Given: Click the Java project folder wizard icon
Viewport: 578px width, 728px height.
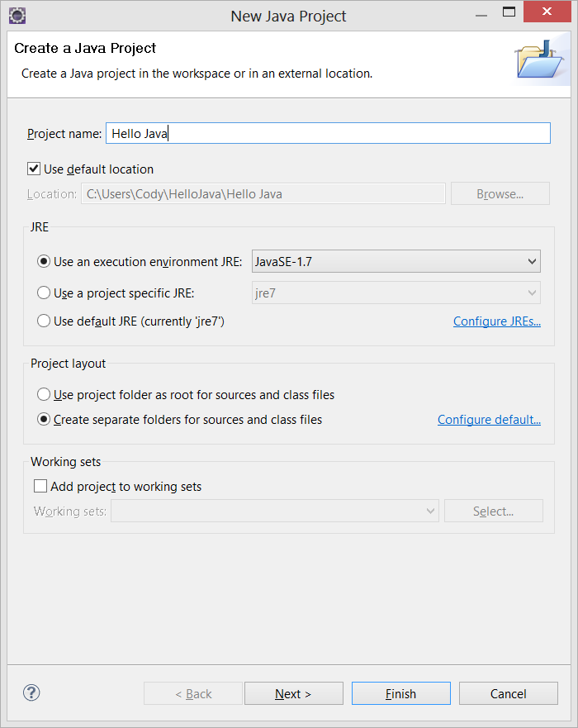Looking at the screenshot, I should [539, 59].
